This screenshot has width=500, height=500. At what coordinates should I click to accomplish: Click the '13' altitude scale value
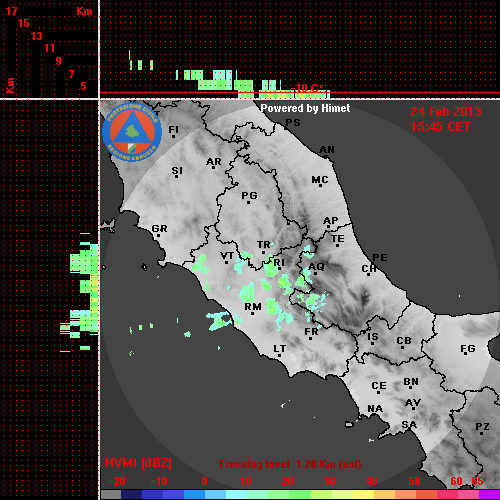(37, 36)
